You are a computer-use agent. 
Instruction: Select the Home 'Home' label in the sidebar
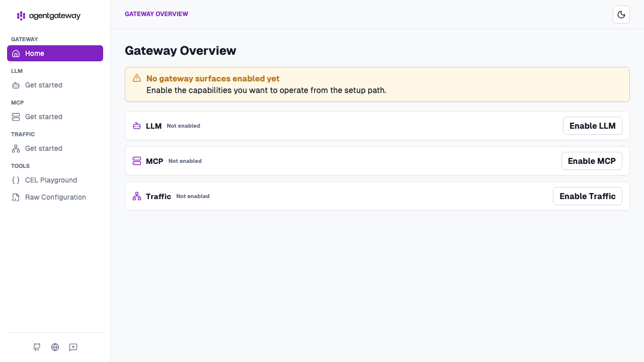tap(35, 53)
